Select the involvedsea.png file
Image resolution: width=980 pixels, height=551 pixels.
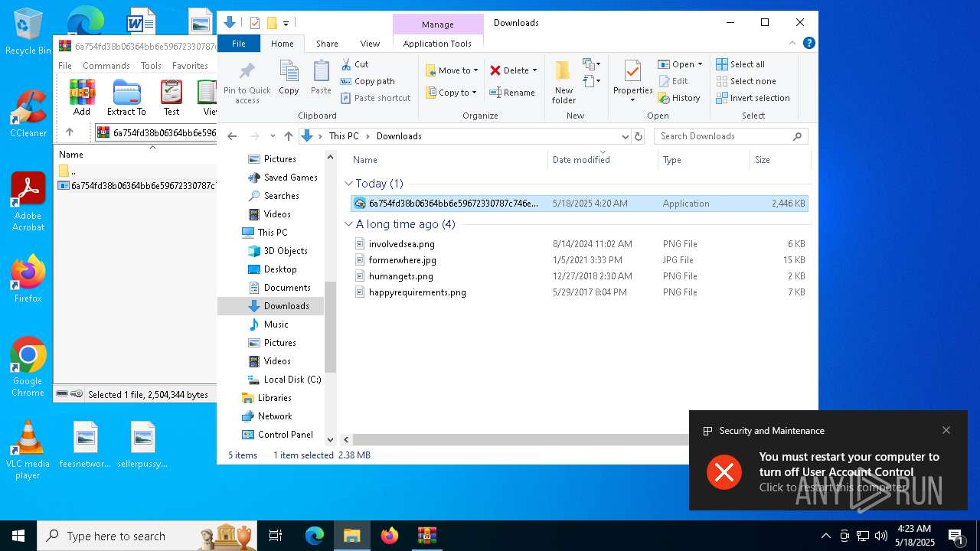click(x=401, y=244)
